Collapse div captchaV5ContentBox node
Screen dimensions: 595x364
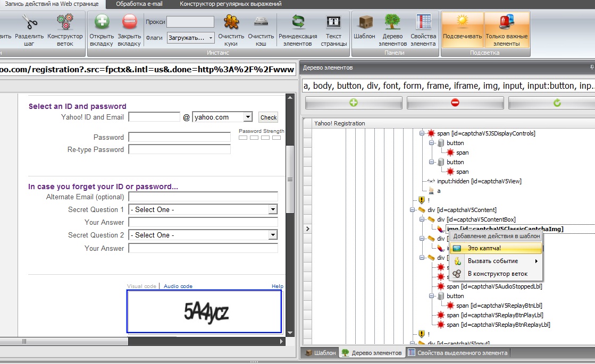[422, 219]
